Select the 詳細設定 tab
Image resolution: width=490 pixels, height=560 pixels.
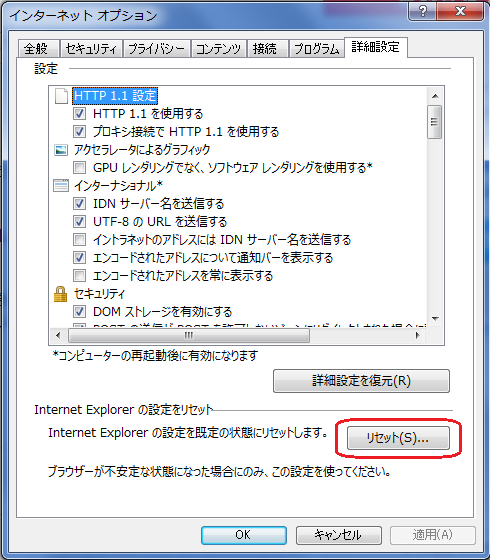tap(376, 47)
